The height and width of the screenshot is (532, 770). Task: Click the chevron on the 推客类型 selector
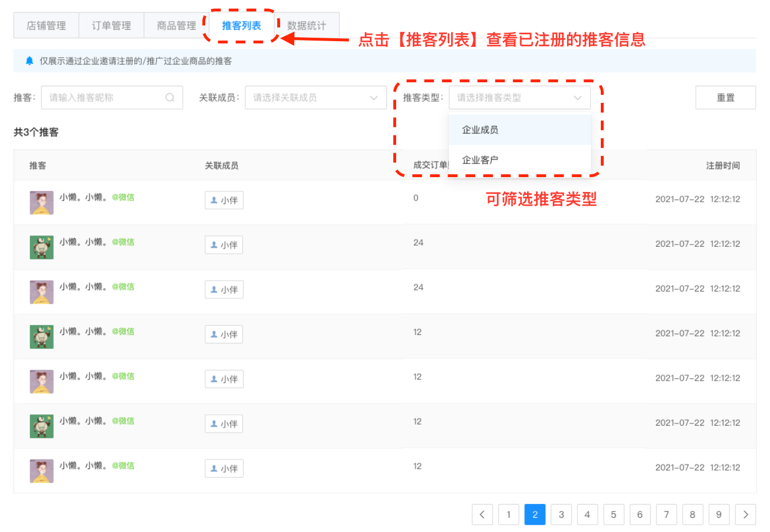click(578, 97)
